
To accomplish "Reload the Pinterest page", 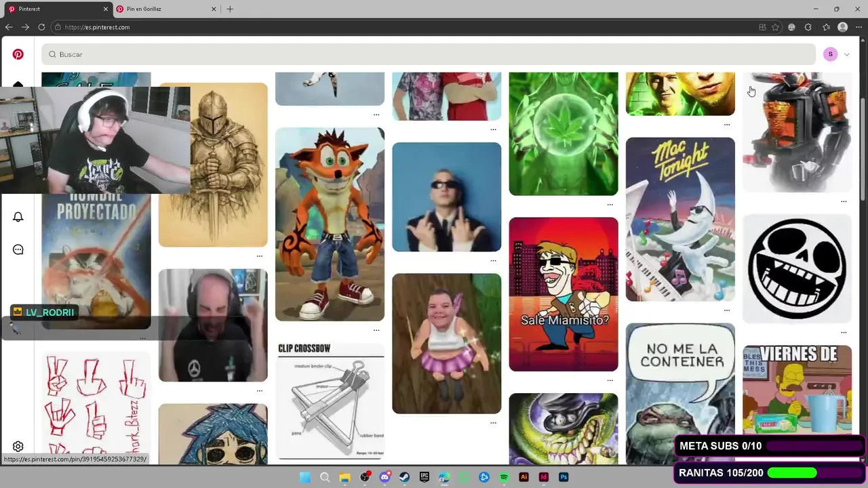I will [41, 27].
